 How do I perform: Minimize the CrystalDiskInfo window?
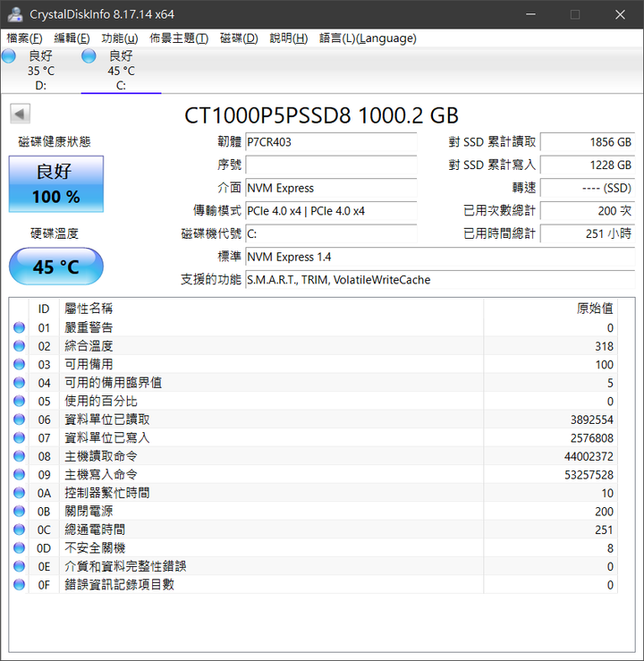click(x=530, y=14)
